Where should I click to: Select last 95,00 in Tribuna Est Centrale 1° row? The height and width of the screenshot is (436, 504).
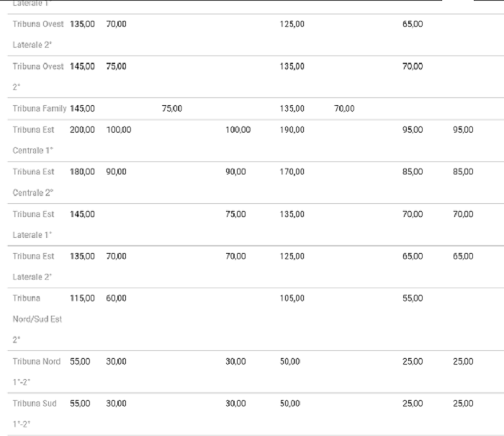click(463, 130)
